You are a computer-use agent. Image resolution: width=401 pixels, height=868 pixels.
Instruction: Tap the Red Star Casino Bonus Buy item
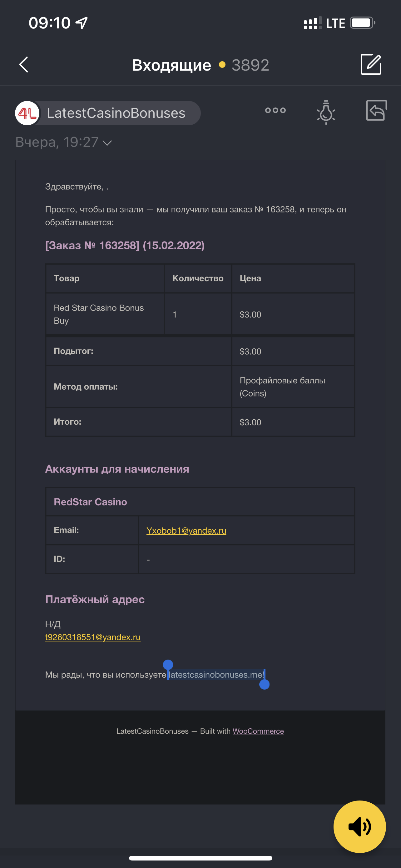click(x=99, y=314)
